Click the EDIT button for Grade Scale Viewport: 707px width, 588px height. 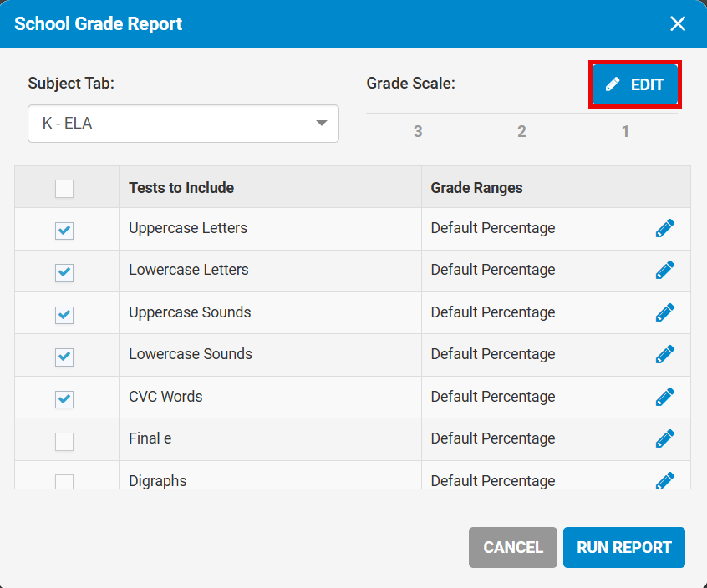click(x=634, y=84)
